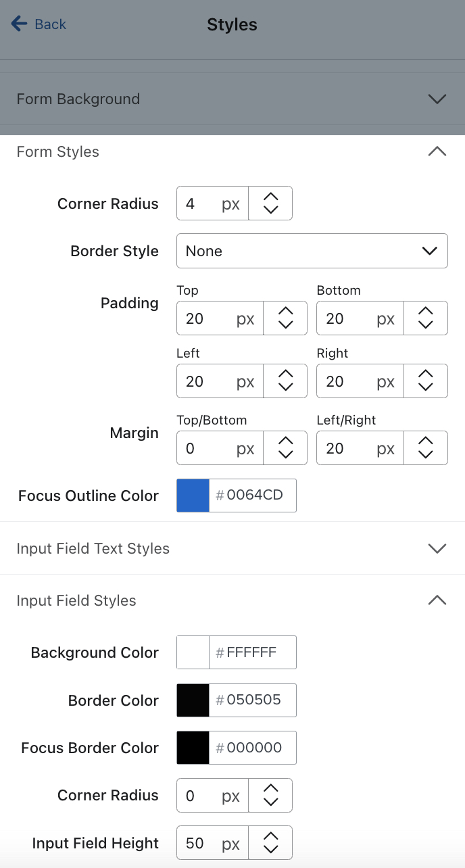This screenshot has height=868, width=465.
Task: Collapse the Input Field Styles section
Action: [x=437, y=600]
